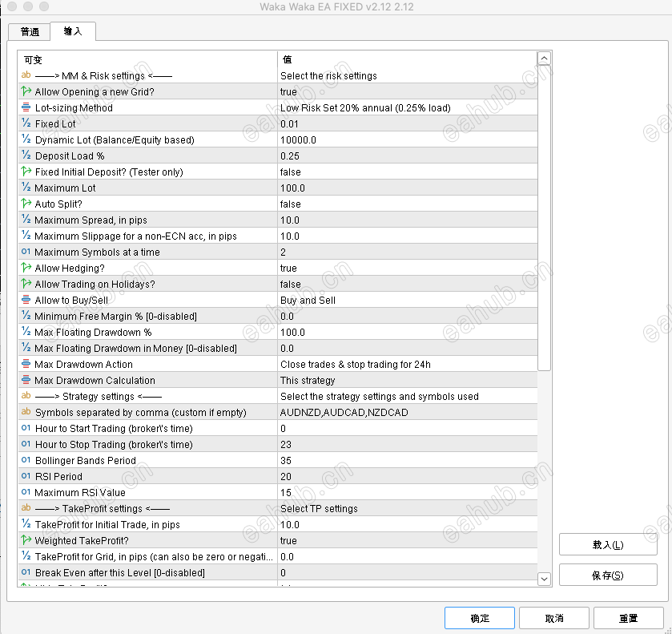Select the 'Maximum Spread, in pips' row label
Screen dimensions: 672x634
click(91, 220)
